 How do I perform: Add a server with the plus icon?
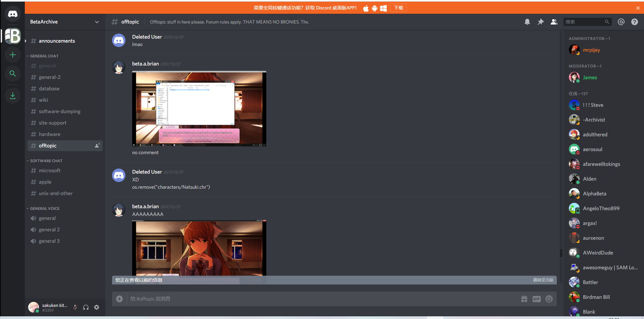(13, 55)
